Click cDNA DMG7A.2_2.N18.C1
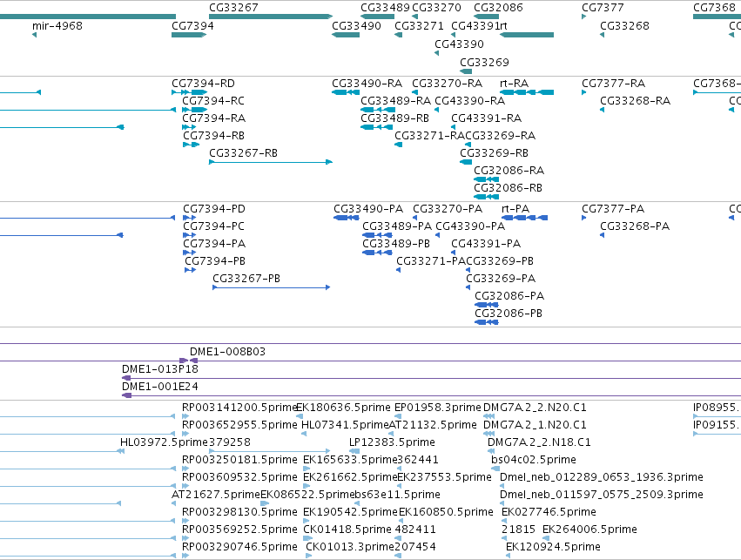741x560 pixels. coord(539,442)
